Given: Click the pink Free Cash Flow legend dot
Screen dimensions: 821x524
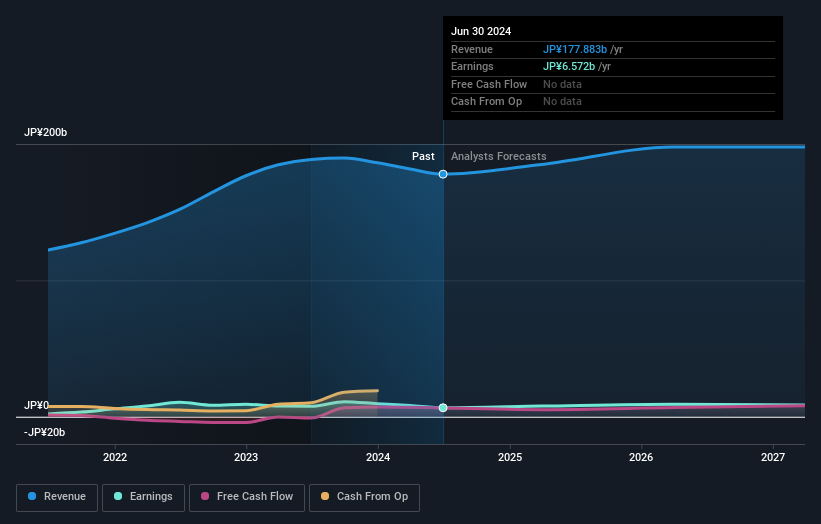Looking at the screenshot, I should [205, 496].
